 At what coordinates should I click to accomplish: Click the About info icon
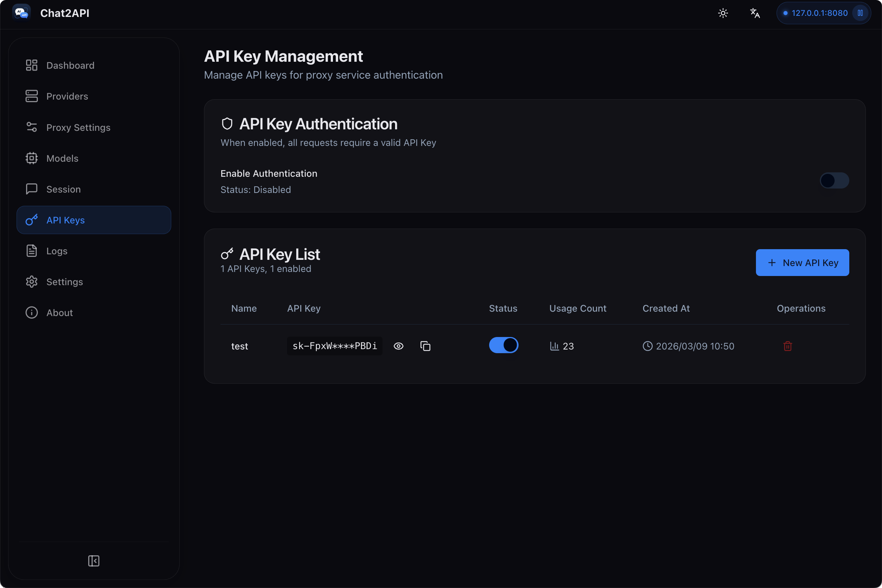[32, 313]
